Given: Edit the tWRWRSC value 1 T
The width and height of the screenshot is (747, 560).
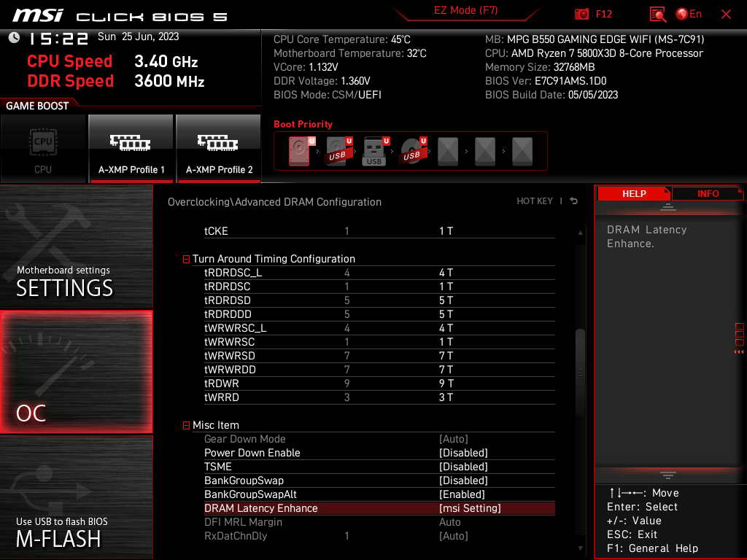Looking at the screenshot, I should [446, 341].
